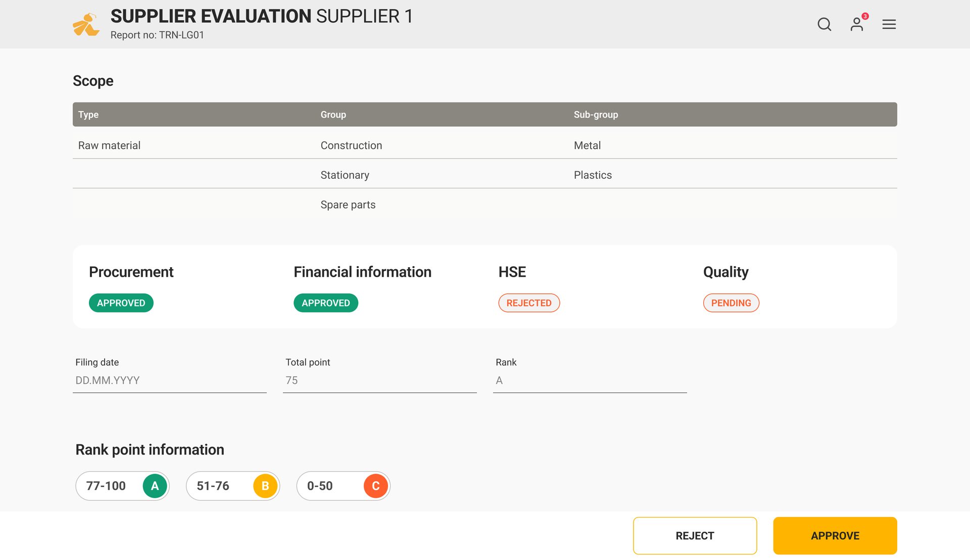This screenshot has width=970, height=560.
Task: Select the Construction group cell
Action: 351,145
